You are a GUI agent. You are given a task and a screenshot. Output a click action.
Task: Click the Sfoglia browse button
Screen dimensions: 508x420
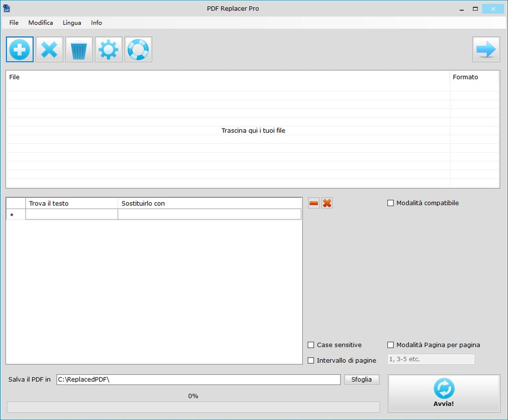click(x=362, y=380)
